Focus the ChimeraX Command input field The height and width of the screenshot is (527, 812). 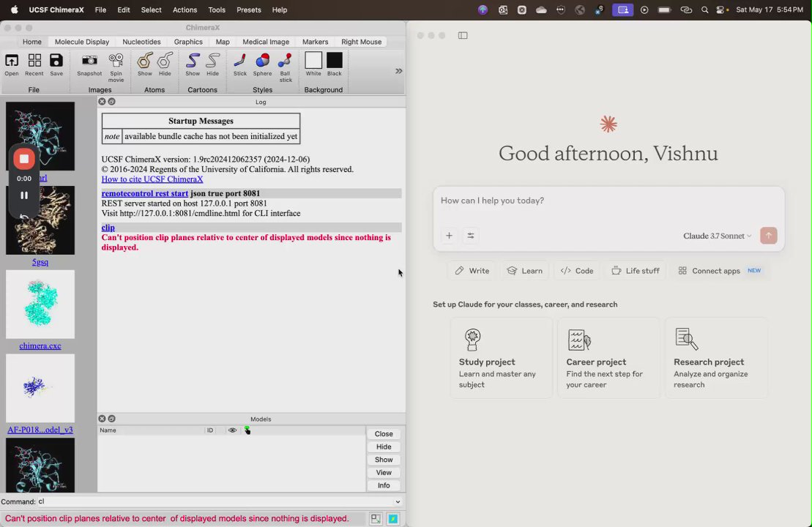[215, 501]
